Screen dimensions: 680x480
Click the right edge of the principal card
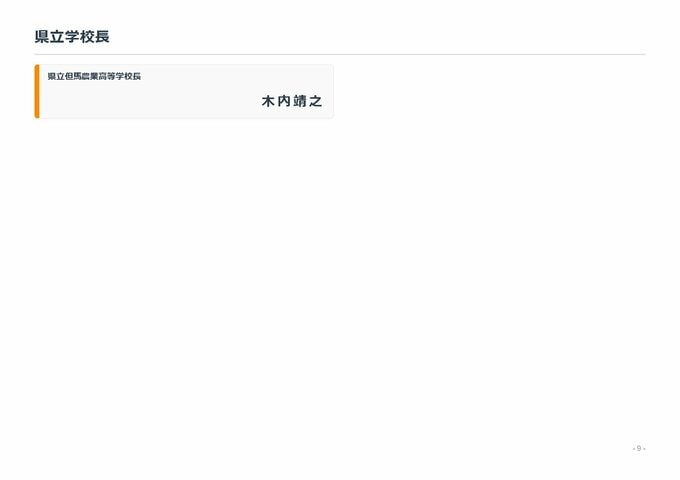[333, 91]
